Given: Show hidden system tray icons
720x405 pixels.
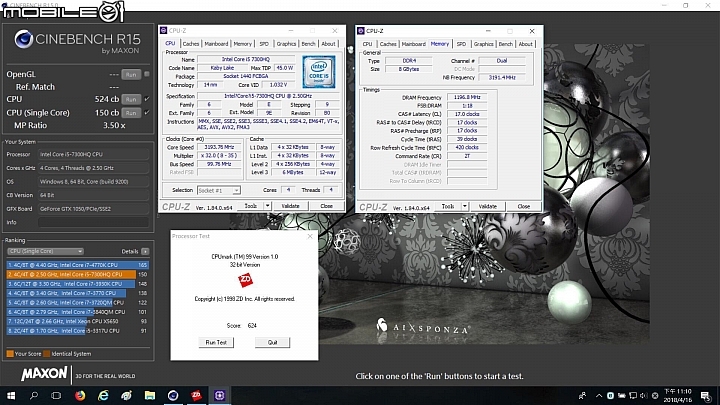Looking at the screenshot, I should 599,395.
